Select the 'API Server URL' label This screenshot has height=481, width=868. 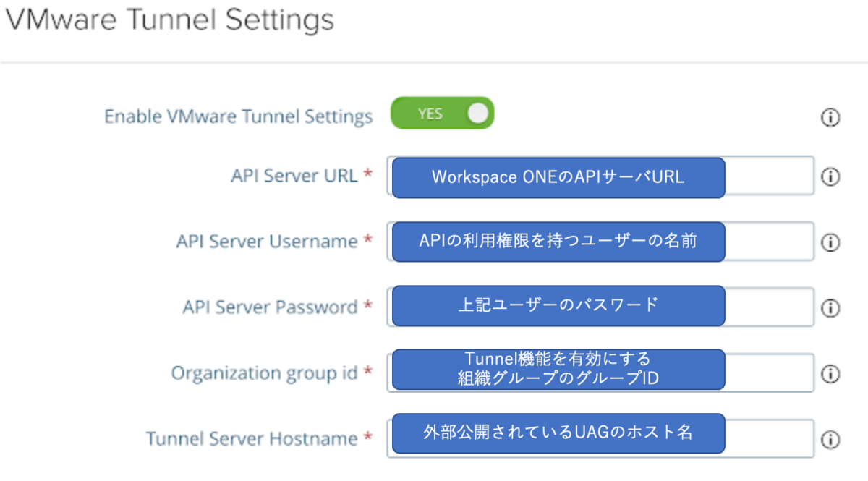pos(294,176)
